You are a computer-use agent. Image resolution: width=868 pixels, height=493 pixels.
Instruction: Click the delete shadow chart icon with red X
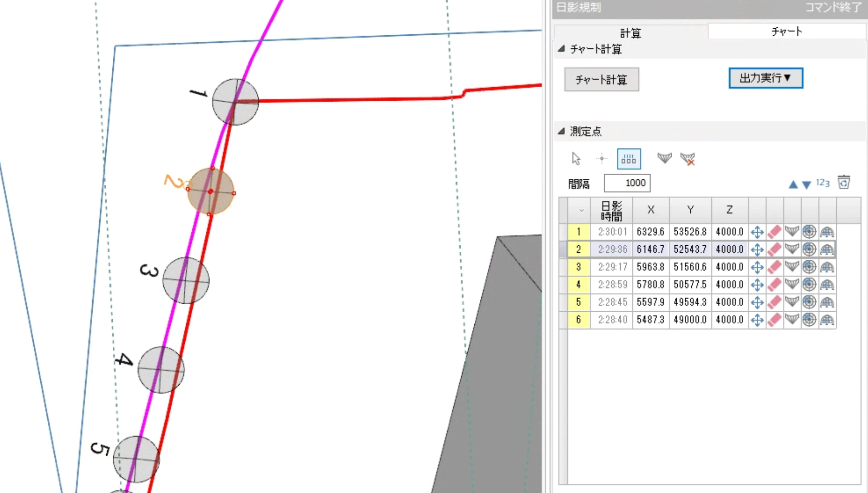click(687, 159)
